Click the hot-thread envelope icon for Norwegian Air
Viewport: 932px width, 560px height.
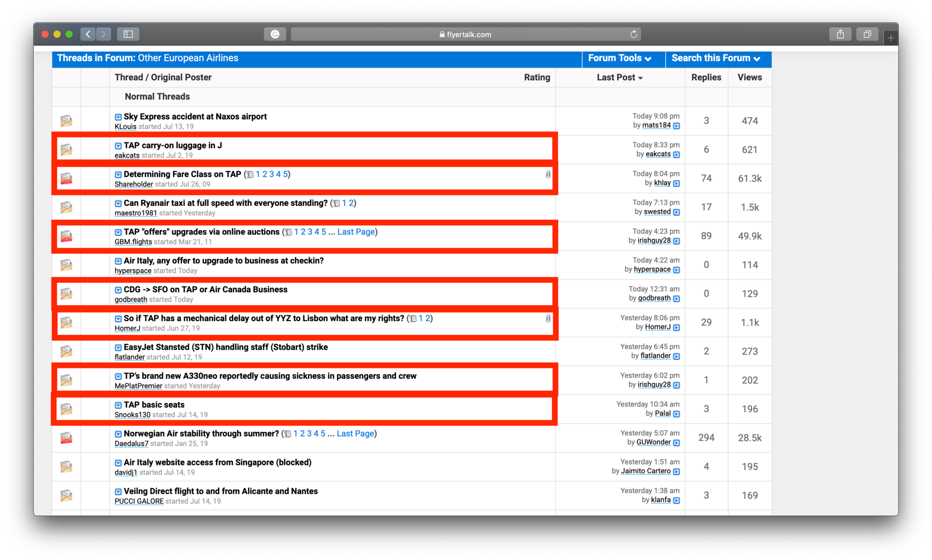point(66,438)
